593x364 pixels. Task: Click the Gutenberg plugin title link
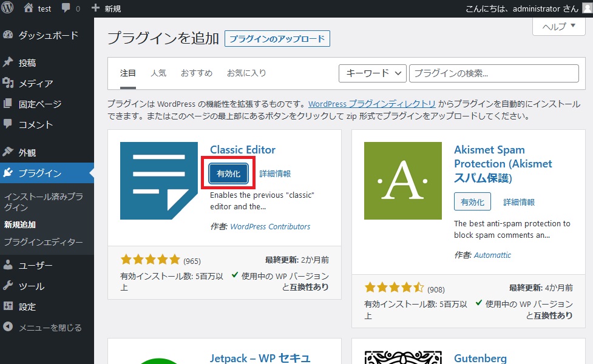(480, 358)
